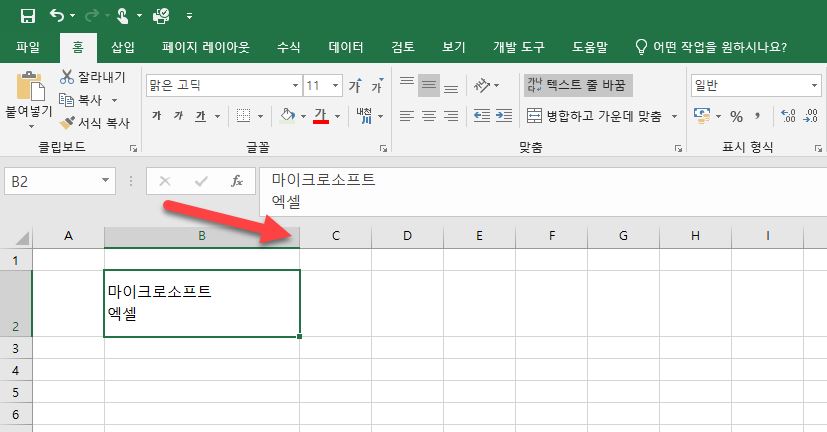Image resolution: width=827 pixels, height=432 pixels.
Task: Switch to the 삽입 tab
Action: [122, 47]
